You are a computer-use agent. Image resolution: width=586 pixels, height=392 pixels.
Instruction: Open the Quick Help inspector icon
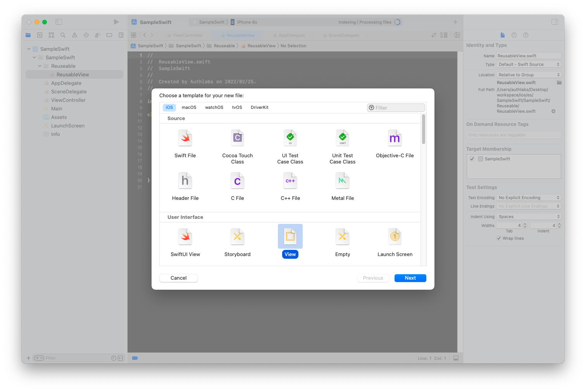pos(526,35)
